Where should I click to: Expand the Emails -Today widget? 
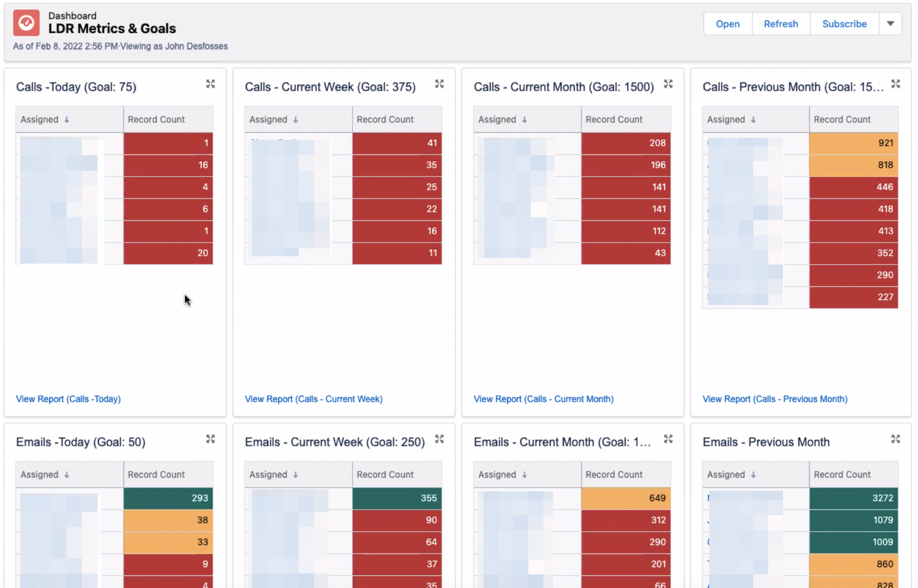point(210,439)
